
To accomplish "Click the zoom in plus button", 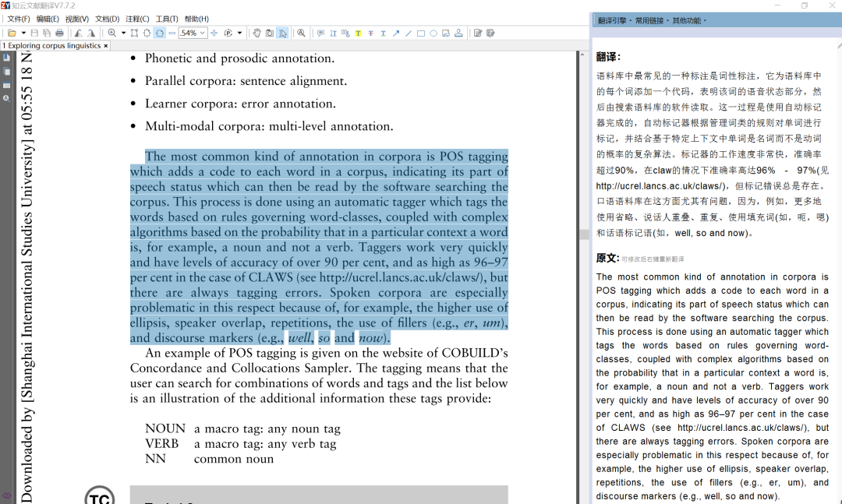I will tap(214, 33).
